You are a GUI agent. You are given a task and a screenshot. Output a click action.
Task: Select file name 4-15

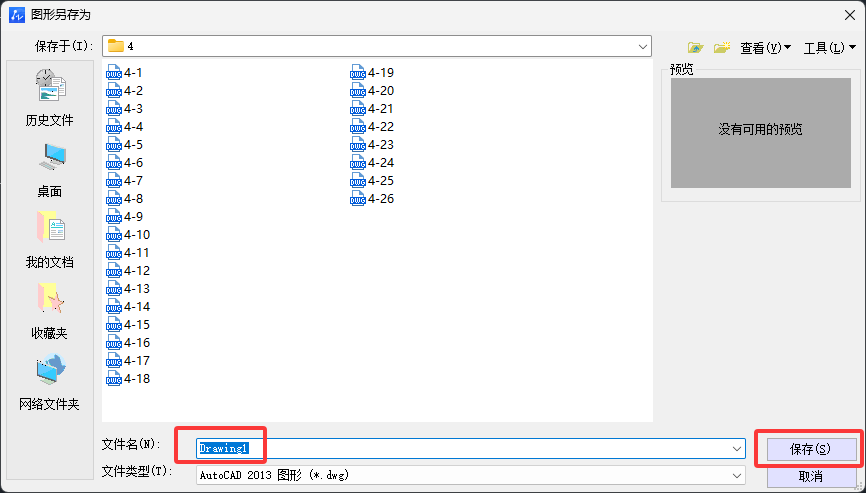pos(137,325)
